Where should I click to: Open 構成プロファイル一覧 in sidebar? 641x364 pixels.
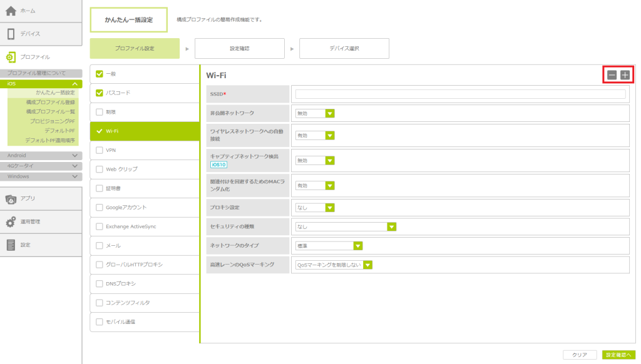click(50, 111)
